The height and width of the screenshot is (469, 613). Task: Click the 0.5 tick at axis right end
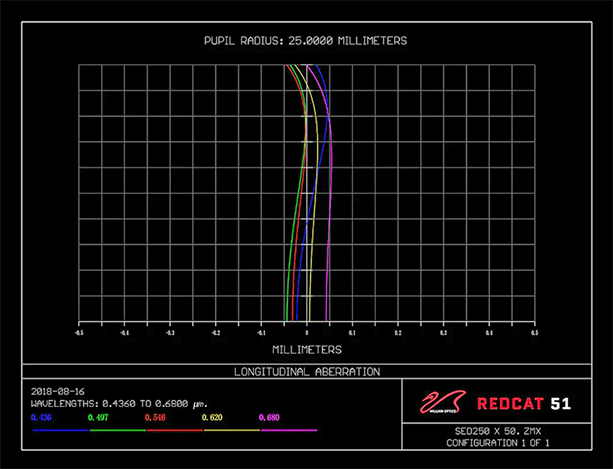coord(534,332)
